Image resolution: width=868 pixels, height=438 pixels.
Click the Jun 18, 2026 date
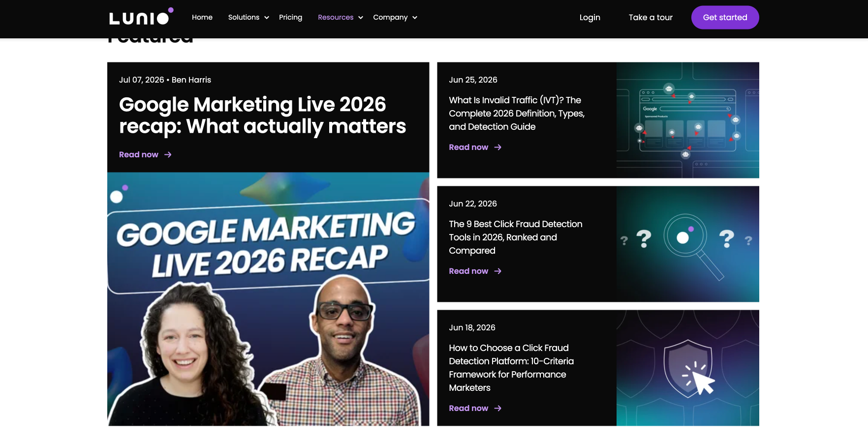[472, 327]
